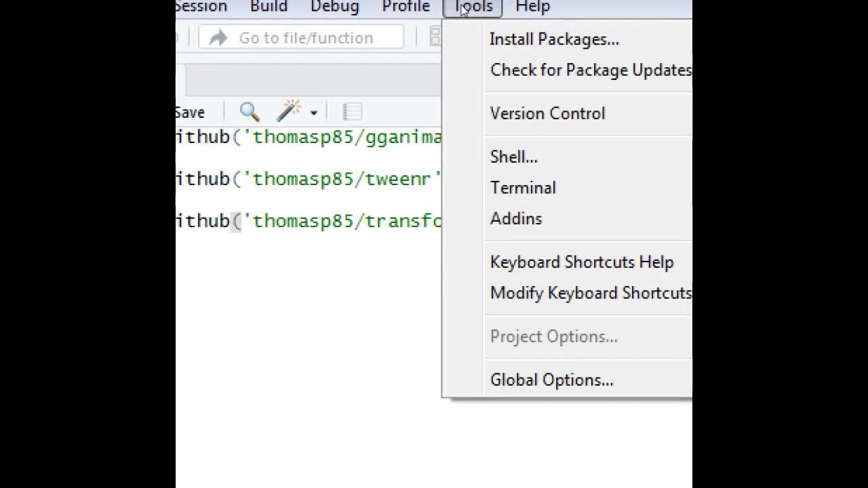Click the code line containing 'thomasp85/gganima
The width and height of the screenshot is (868, 488).
309,138
